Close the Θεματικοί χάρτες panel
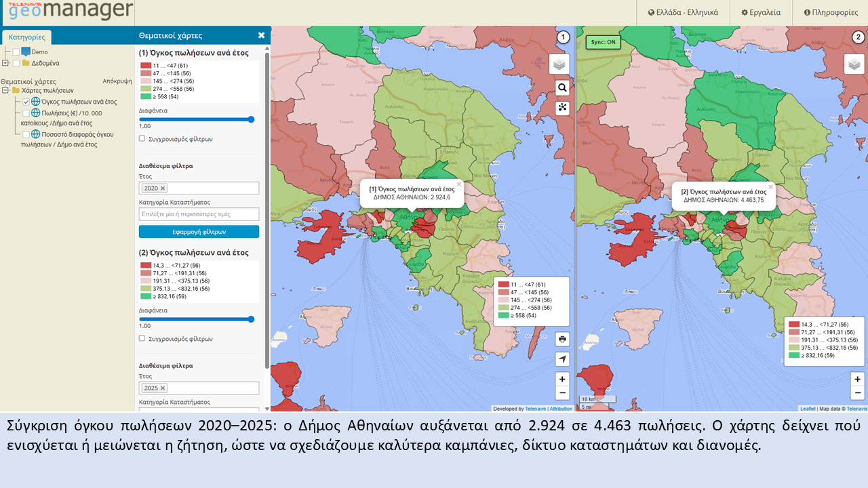Viewport: 868px width, 488px height. pyautogui.click(x=261, y=35)
